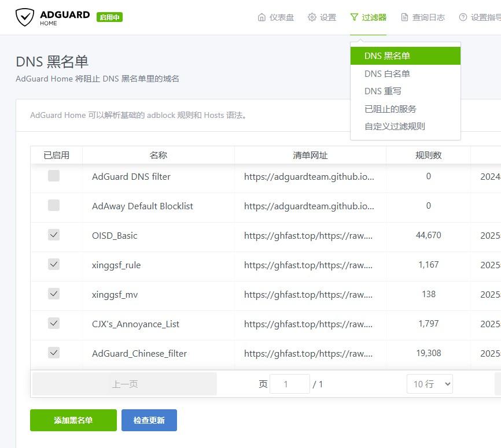Open the xinggsf_rule list URL

[308, 265]
